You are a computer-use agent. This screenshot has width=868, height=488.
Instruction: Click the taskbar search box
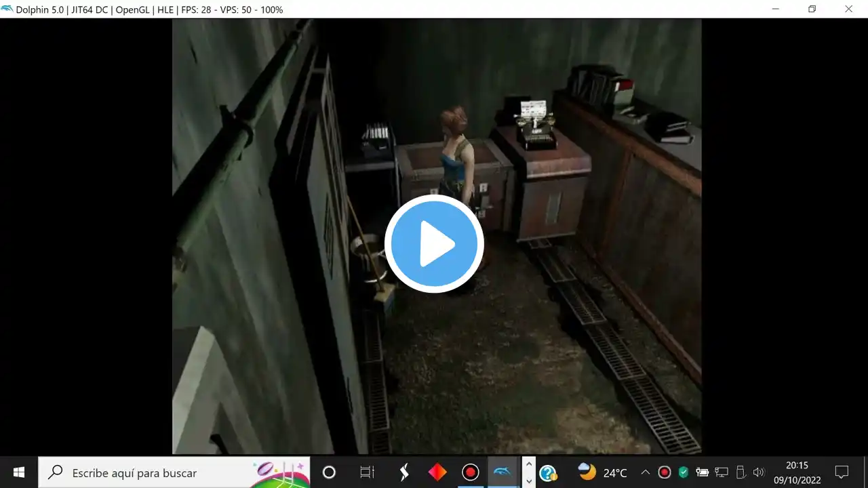(x=174, y=472)
